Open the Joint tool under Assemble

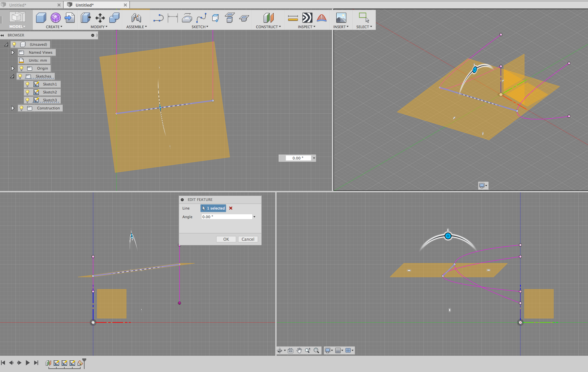point(136,18)
